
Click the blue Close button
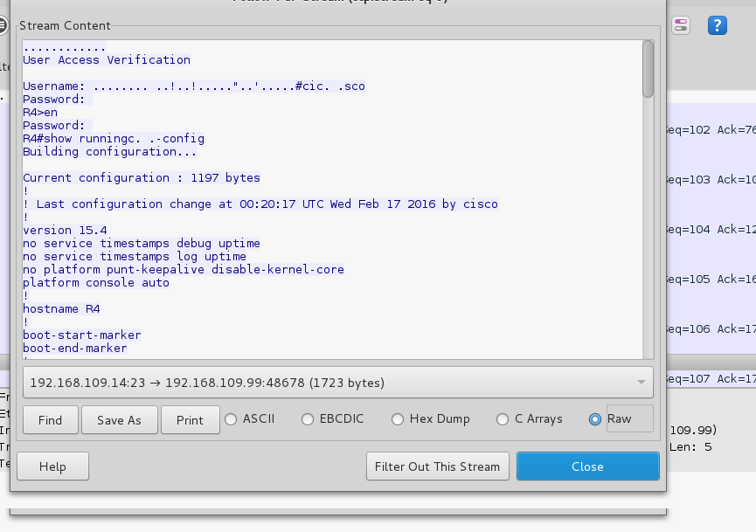[x=587, y=466]
